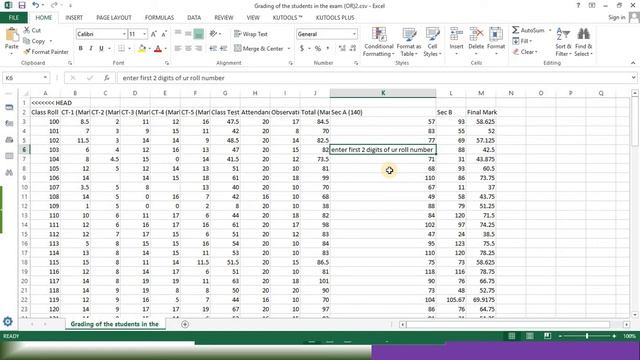Switch to Normal view in status bar

[511, 336]
